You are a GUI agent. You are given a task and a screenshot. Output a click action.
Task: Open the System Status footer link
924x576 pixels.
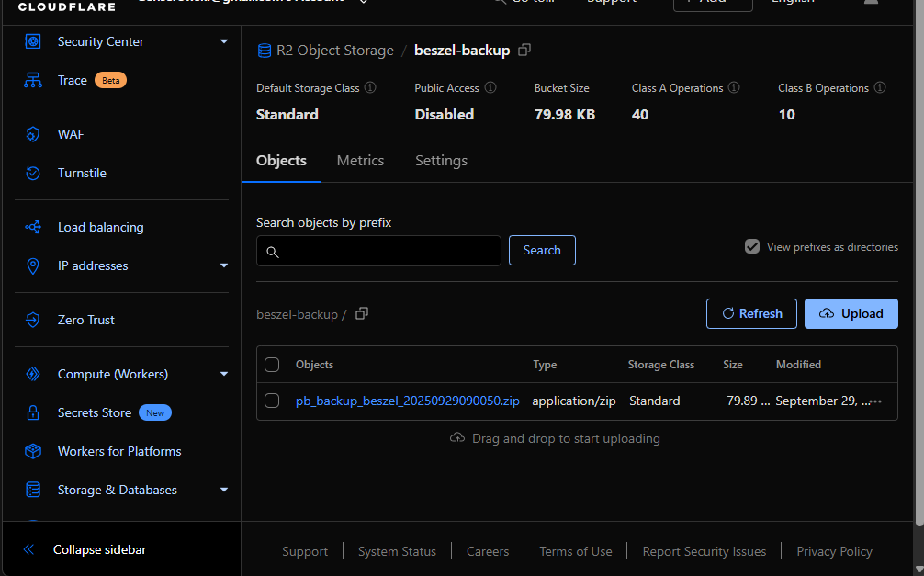coord(397,552)
